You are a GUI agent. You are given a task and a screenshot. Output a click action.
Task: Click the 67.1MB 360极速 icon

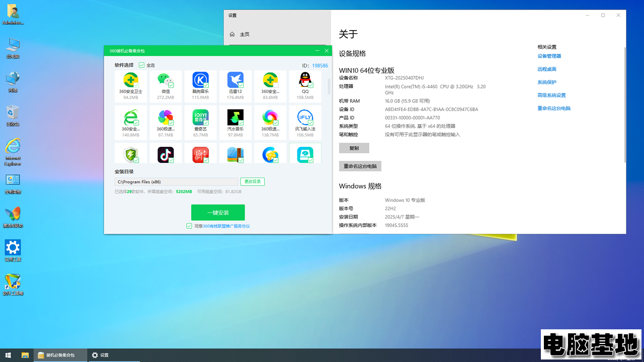tap(166, 117)
